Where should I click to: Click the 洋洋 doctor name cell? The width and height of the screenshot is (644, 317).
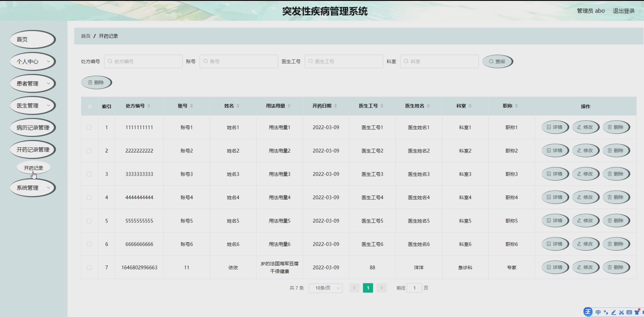click(419, 267)
